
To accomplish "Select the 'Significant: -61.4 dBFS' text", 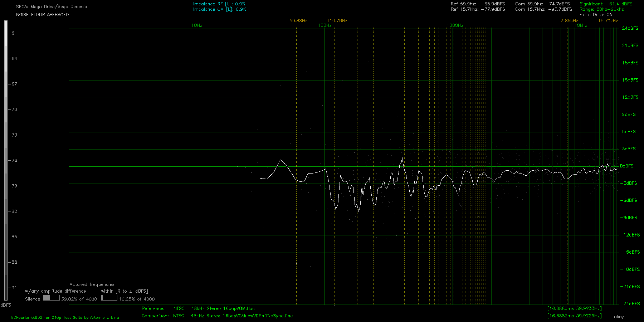I will tap(606, 4).
